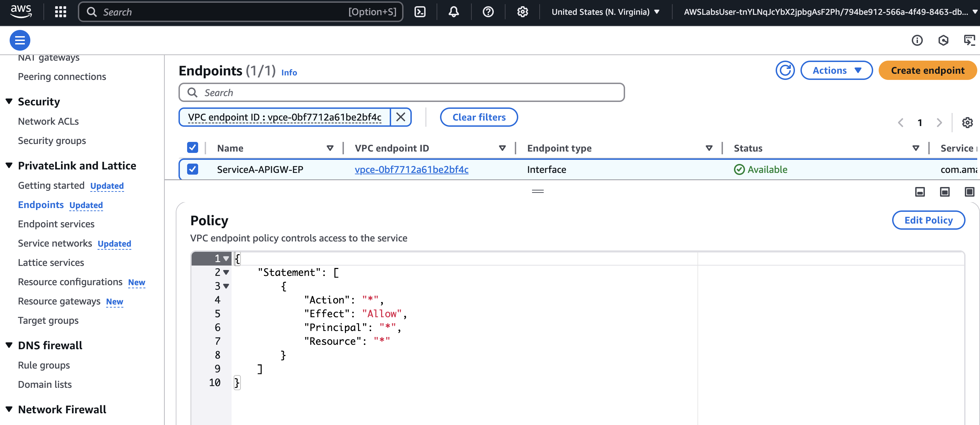This screenshot has width=980, height=425.
Task: Click the screen tutorial icon at top right
Action: pos(969,40)
